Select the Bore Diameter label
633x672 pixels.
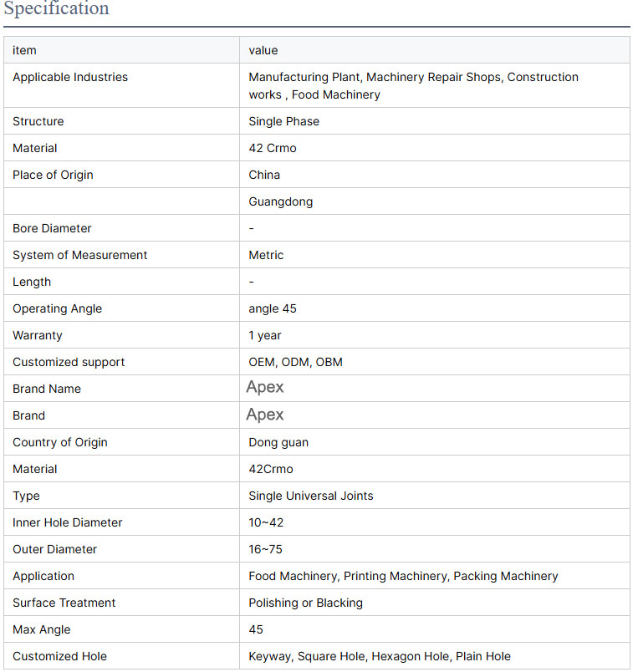point(52,228)
